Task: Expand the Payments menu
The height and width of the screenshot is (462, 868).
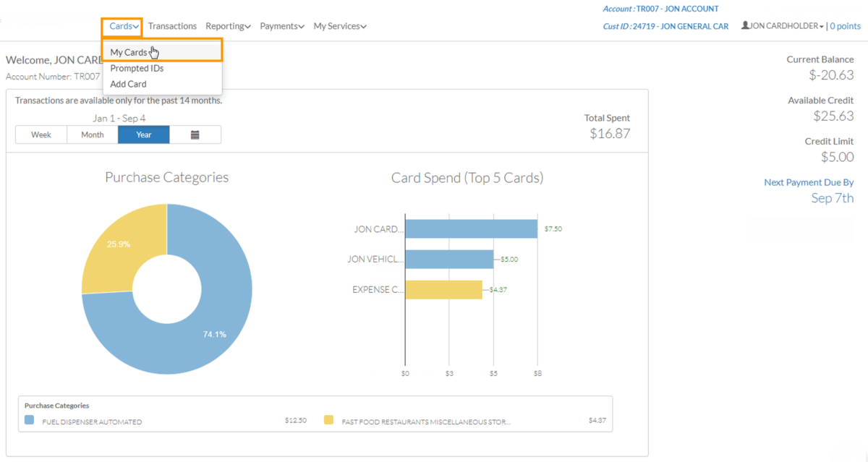Action: pos(282,25)
